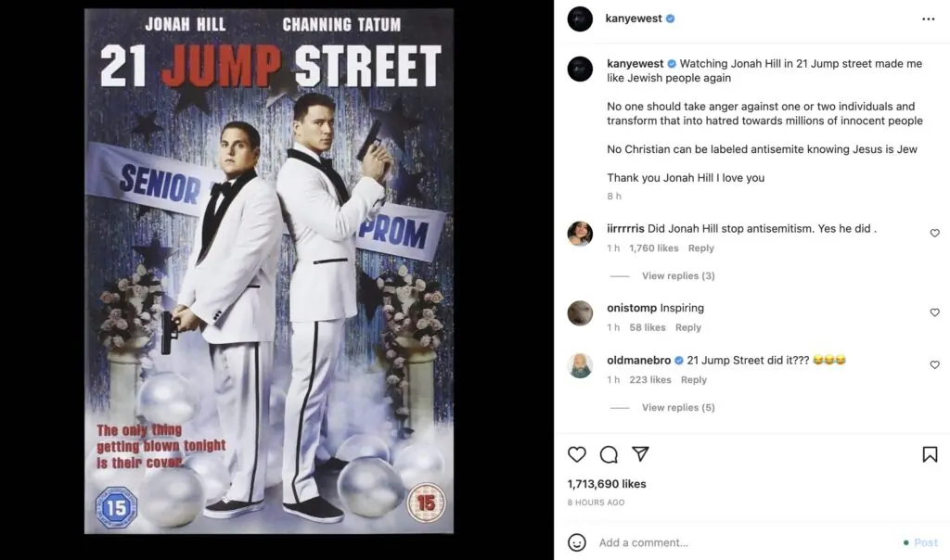
Task: Open emoji picker in comment box
Action: coord(577,542)
